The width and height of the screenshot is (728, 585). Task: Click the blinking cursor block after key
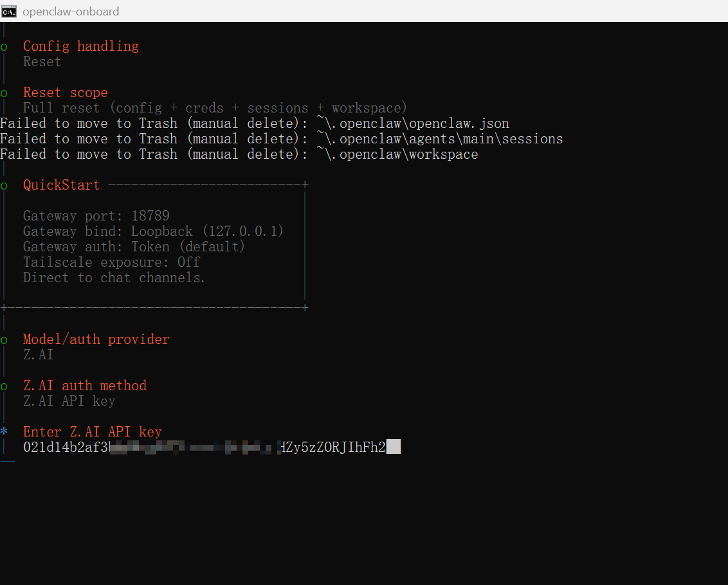394,447
